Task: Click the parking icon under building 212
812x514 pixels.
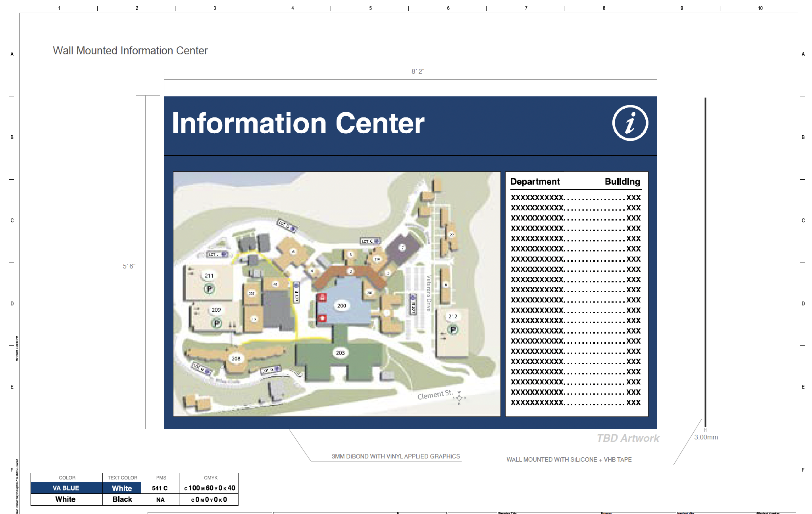Action: click(x=453, y=330)
